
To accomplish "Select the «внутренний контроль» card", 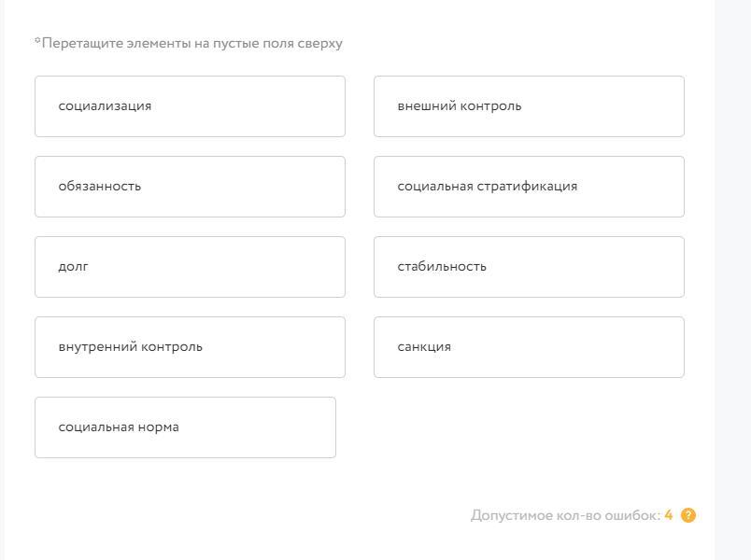I will pyautogui.click(x=190, y=347).
